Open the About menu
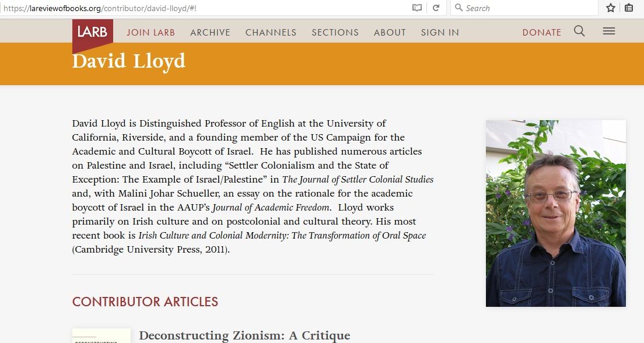The width and height of the screenshot is (644, 343). [390, 33]
